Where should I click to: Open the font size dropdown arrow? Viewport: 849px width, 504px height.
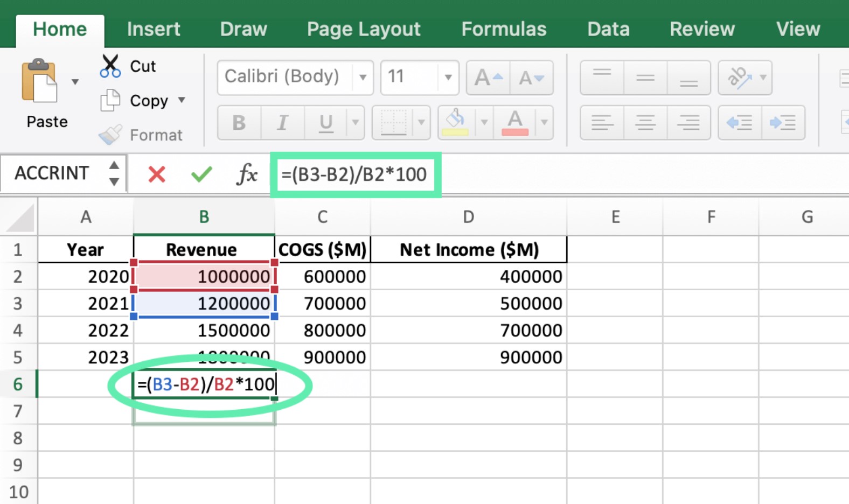tap(448, 78)
